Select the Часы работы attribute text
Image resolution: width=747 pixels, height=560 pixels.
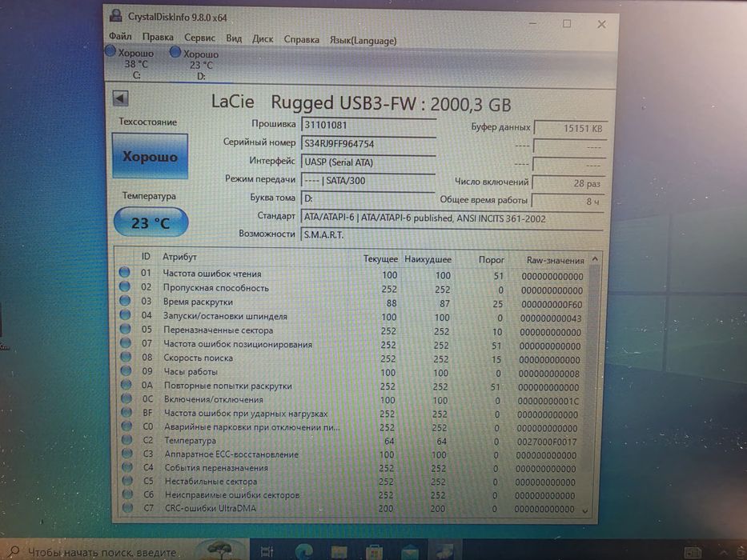point(191,371)
